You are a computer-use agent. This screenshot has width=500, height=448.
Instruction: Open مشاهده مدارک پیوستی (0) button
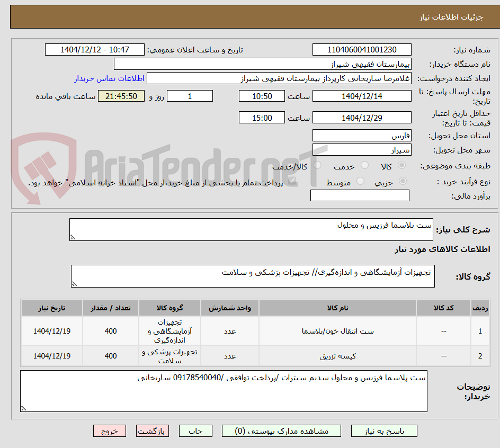pos(281,431)
